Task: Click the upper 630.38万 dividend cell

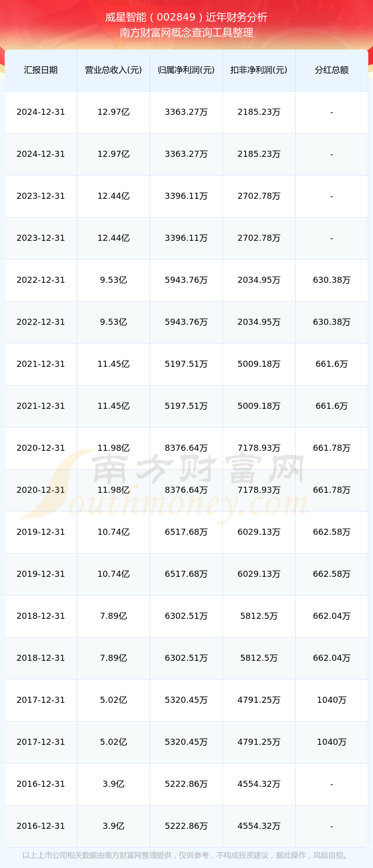Action: pos(332,280)
